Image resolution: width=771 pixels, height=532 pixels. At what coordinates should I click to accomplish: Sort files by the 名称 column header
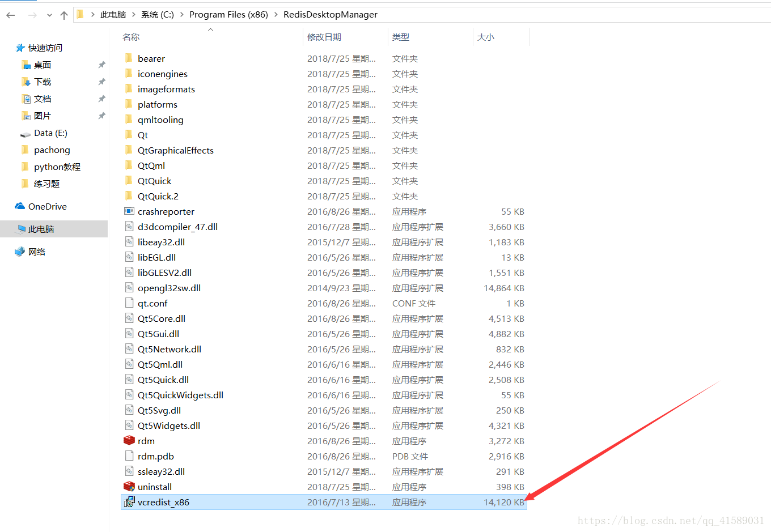click(x=131, y=37)
